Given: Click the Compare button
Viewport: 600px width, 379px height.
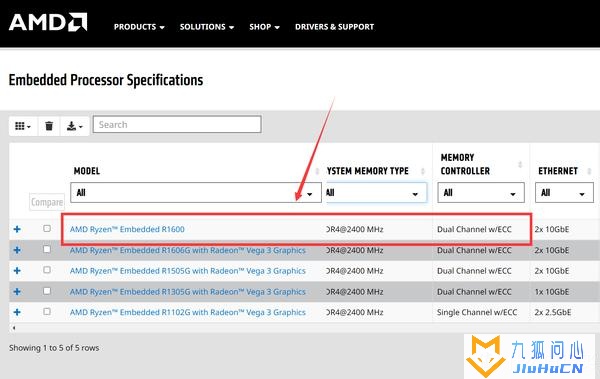Looking at the screenshot, I should coord(47,202).
